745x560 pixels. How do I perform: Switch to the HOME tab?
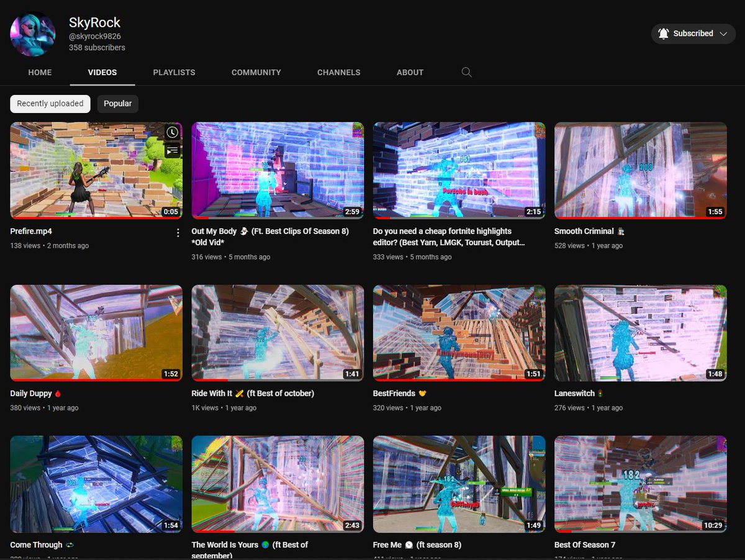[x=40, y=73]
